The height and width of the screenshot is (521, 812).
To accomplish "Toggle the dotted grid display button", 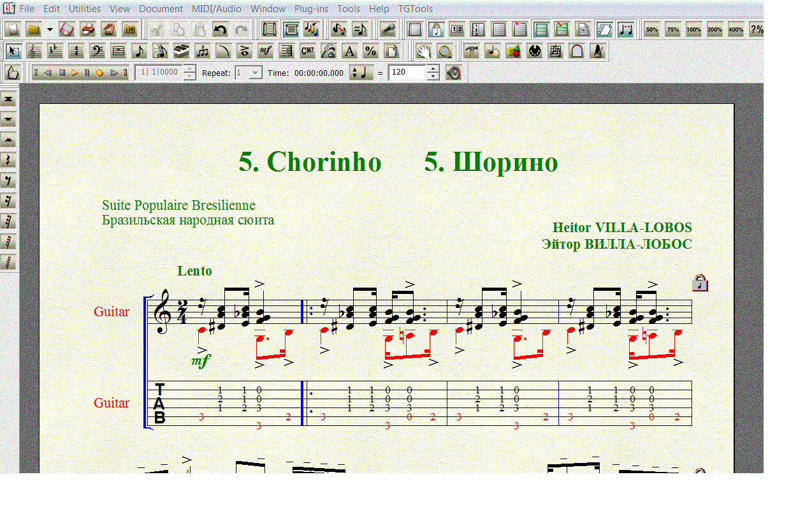I will [x=499, y=29].
